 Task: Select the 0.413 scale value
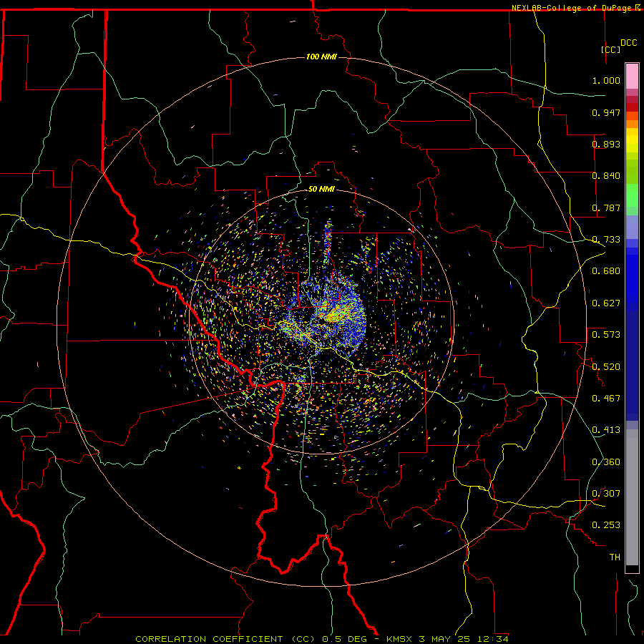pos(606,430)
